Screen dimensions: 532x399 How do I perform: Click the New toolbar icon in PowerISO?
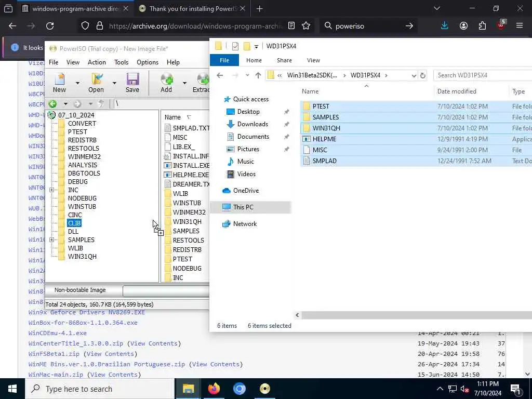[60, 83]
